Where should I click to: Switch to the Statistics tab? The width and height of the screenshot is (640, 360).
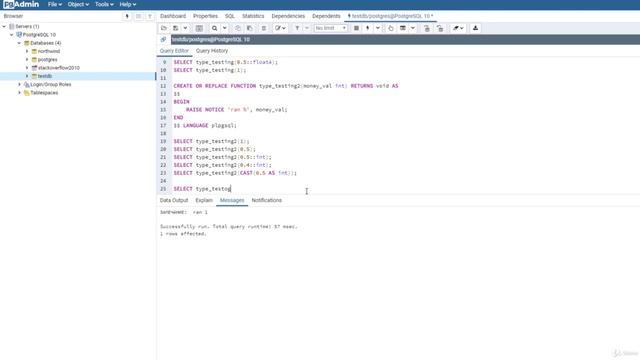click(x=253, y=16)
